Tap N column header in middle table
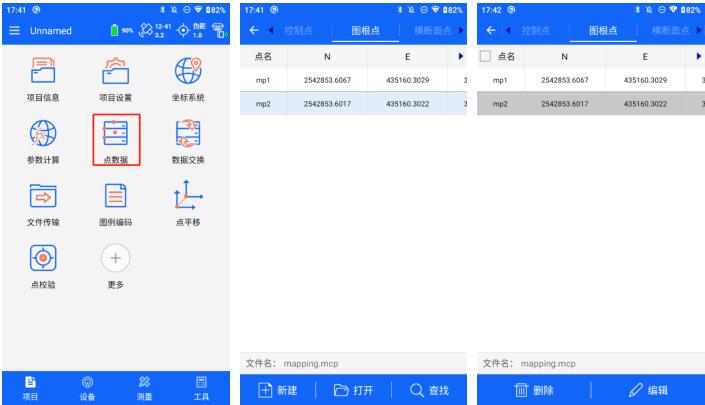Screen dimensions: 705x405 327,57
